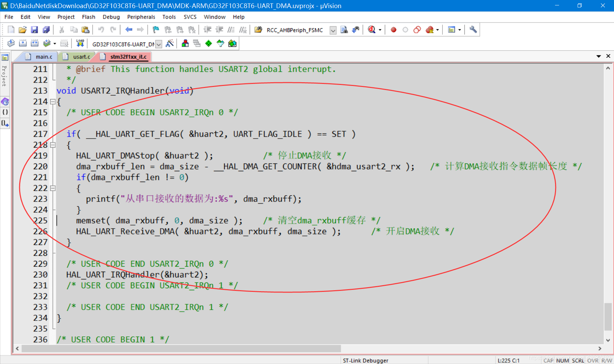Collapse code fold at line 214
614x364 pixels.
[x=53, y=101]
